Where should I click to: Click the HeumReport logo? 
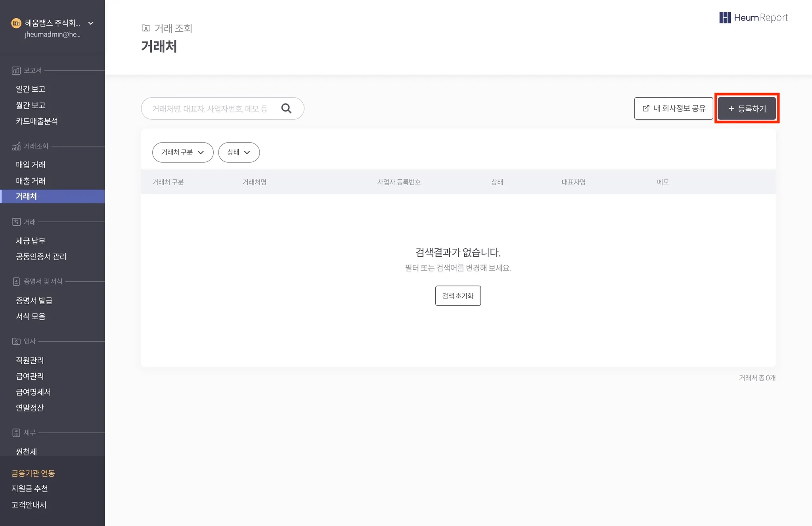(x=753, y=17)
